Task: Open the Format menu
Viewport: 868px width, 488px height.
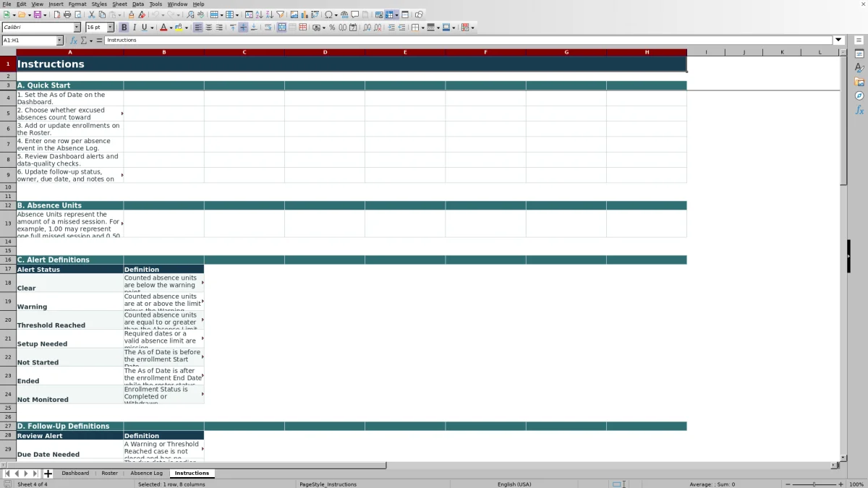Action: [77, 4]
